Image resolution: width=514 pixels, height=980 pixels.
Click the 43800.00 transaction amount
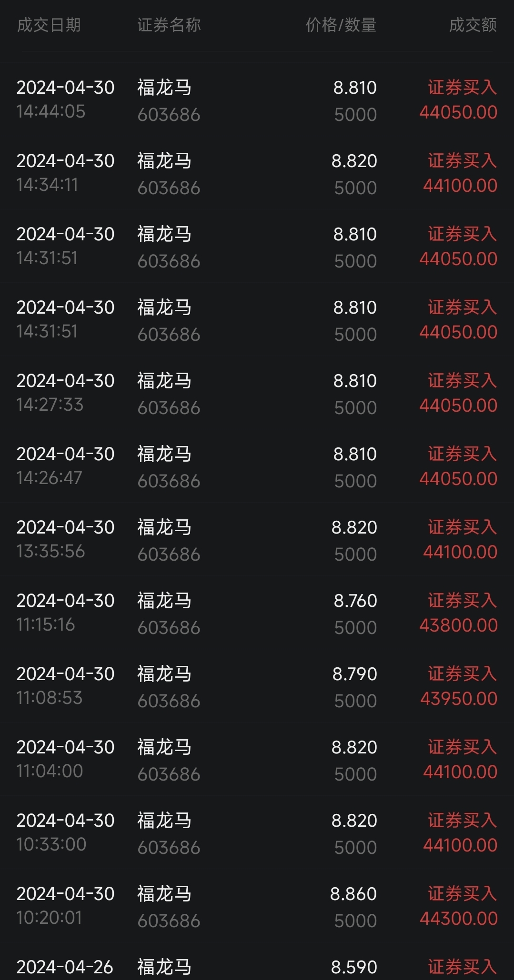458,625
